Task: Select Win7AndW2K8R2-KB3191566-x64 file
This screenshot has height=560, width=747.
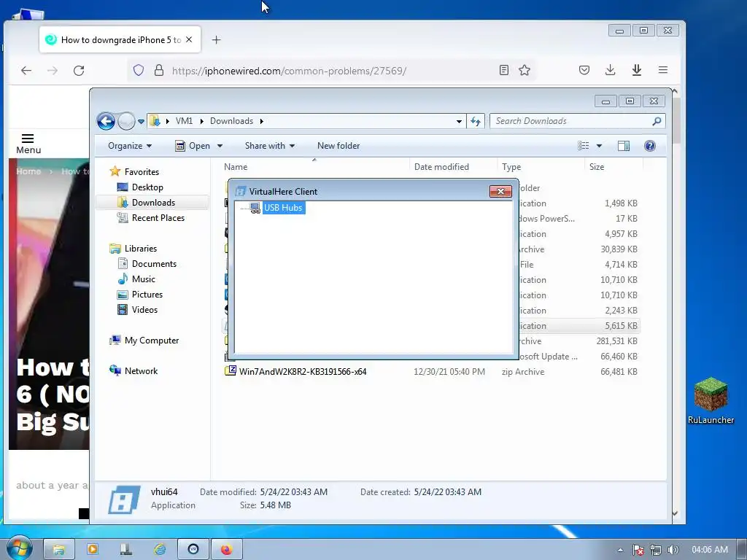Action: click(303, 371)
